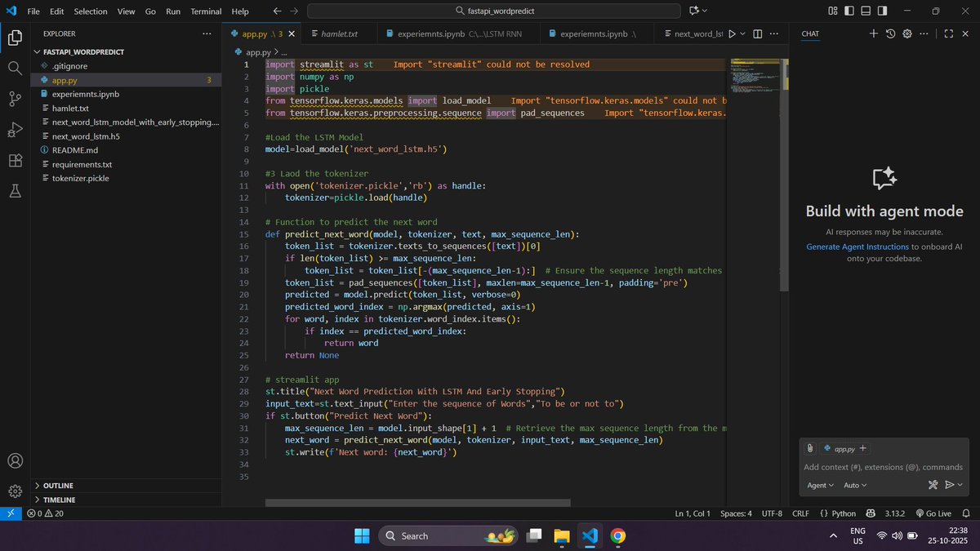Configure chat tools icon
This screenshot has width=980, height=551.
pos(933,485)
